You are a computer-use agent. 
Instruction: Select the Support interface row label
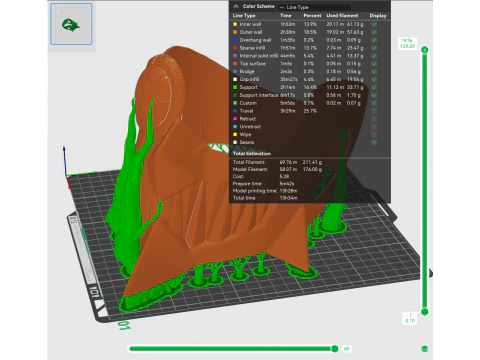coord(259,95)
